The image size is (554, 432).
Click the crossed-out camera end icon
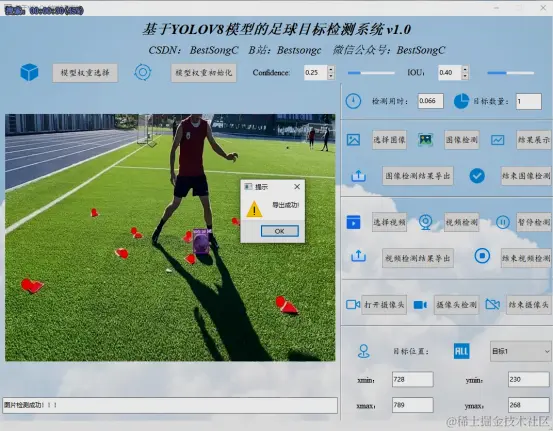coord(493,304)
